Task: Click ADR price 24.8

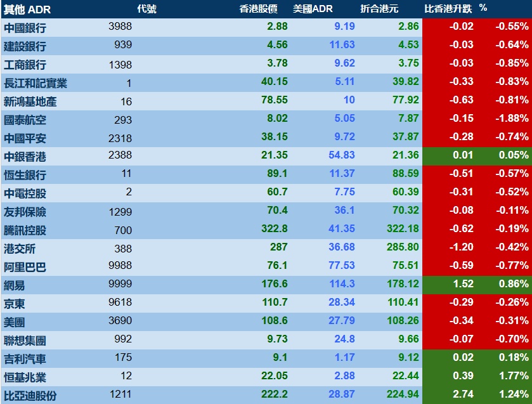Action: click(x=345, y=339)
